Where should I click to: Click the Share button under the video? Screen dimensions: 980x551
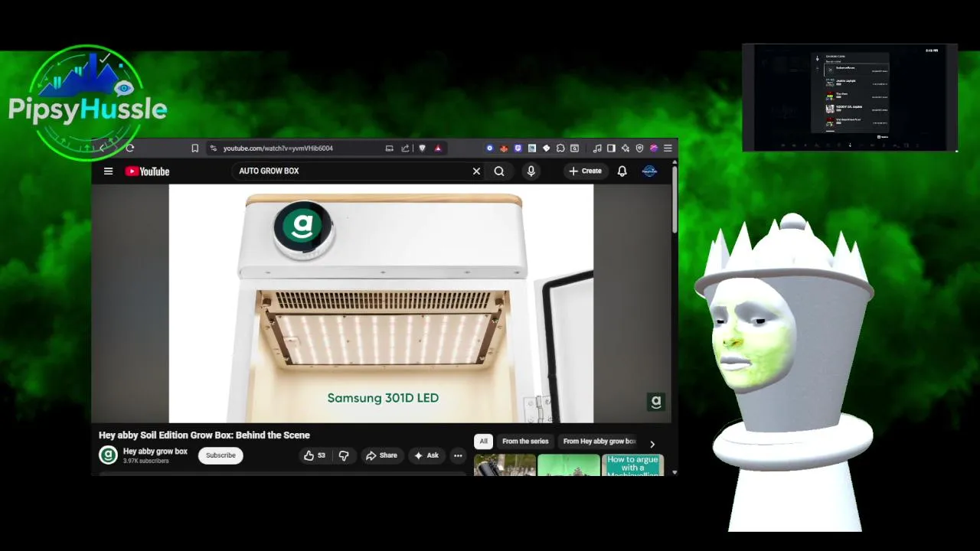click(x=381, y=455)
